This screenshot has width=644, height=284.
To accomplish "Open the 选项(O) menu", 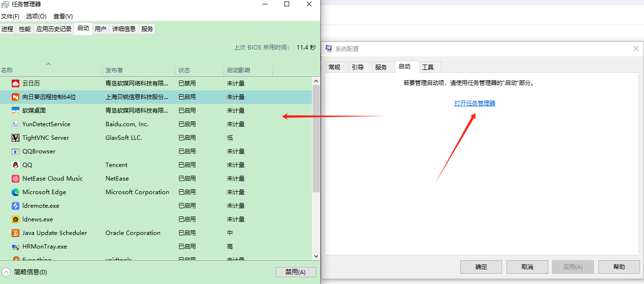I will pos(36,17).
